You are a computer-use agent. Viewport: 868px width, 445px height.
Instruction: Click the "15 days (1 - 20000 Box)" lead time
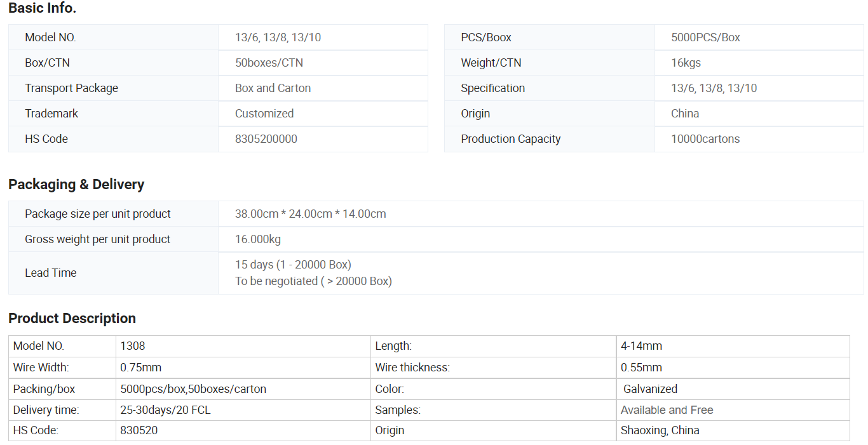(293, 265)
